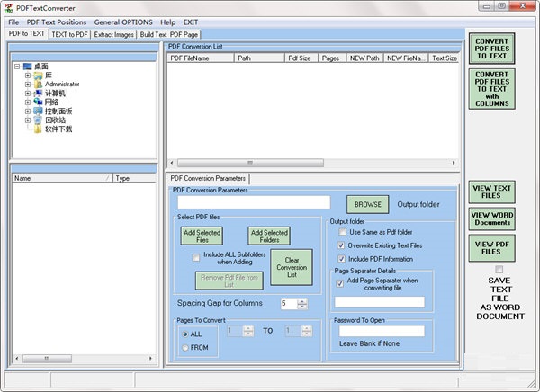540x392 pixels.
Task: Select the FROM pages radio button
Action: [185, 348]
